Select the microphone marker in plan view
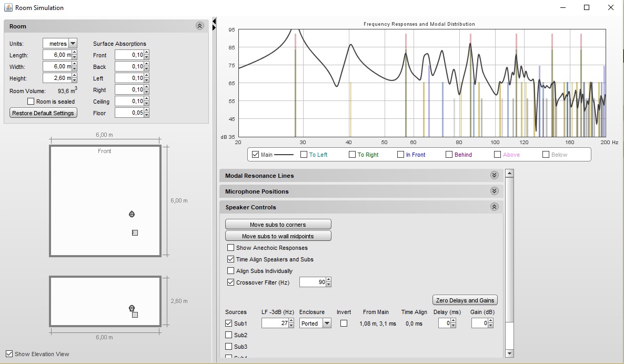The image size is (624, 364). [132, 214]
